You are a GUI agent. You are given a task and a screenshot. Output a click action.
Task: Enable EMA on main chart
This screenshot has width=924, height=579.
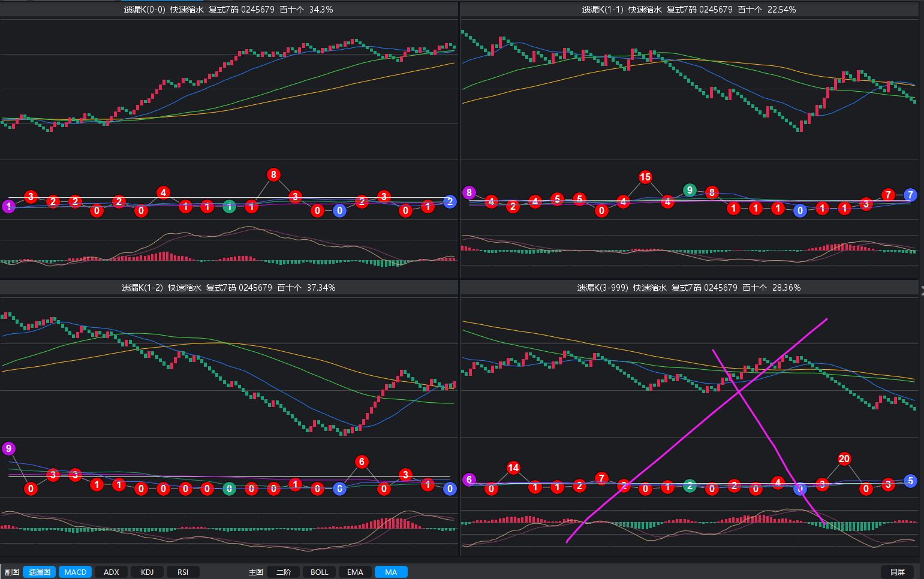point(355,572)
